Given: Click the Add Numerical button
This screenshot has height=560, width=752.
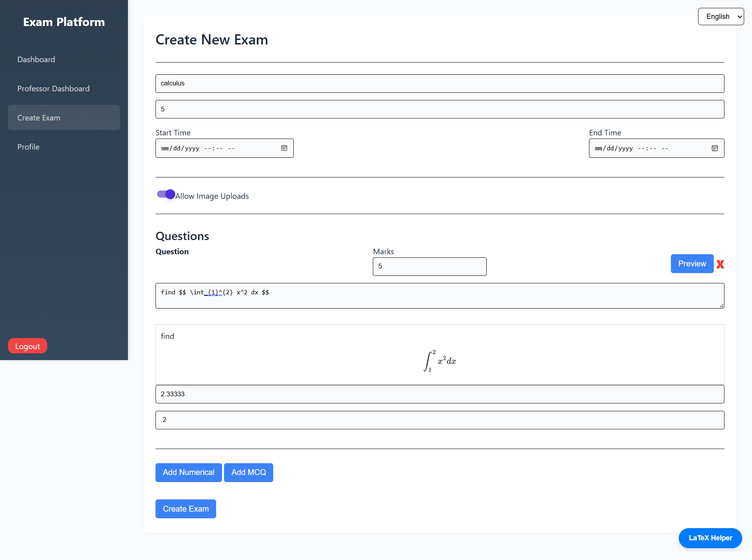Looking at the screenshot, I should click(188, 472).
